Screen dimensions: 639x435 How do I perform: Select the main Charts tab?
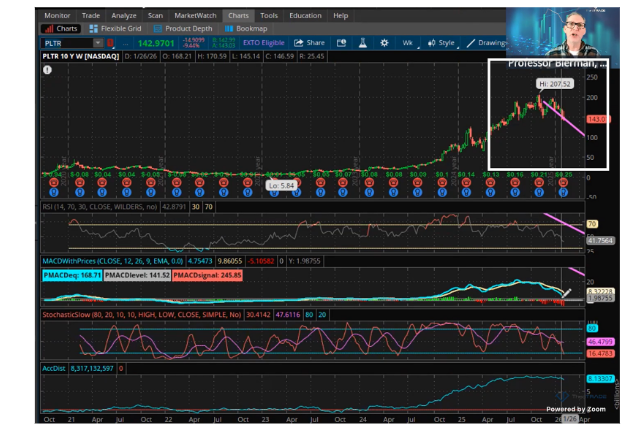click(238, 15)
